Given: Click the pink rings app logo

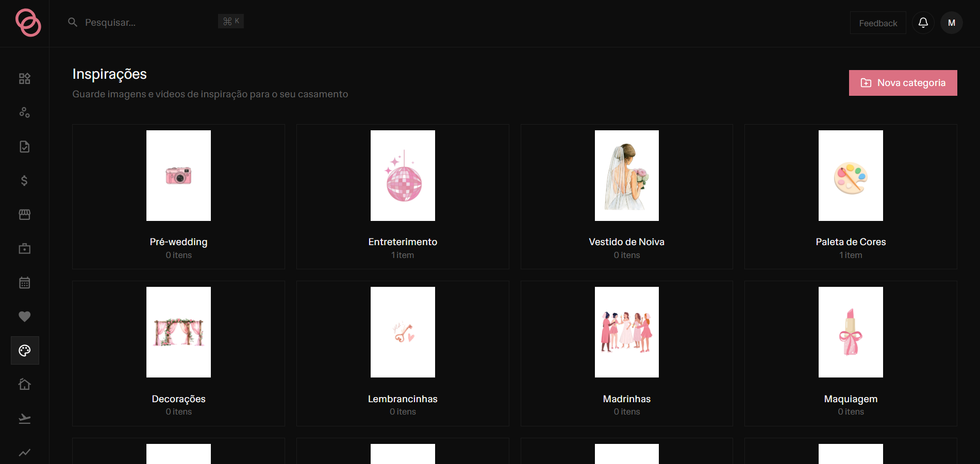Looking at the screenshot, I should (x=28, y=23).
